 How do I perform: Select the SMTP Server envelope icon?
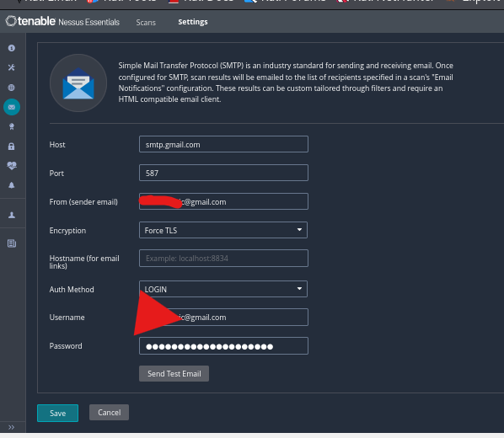click(x=12, y=107)
